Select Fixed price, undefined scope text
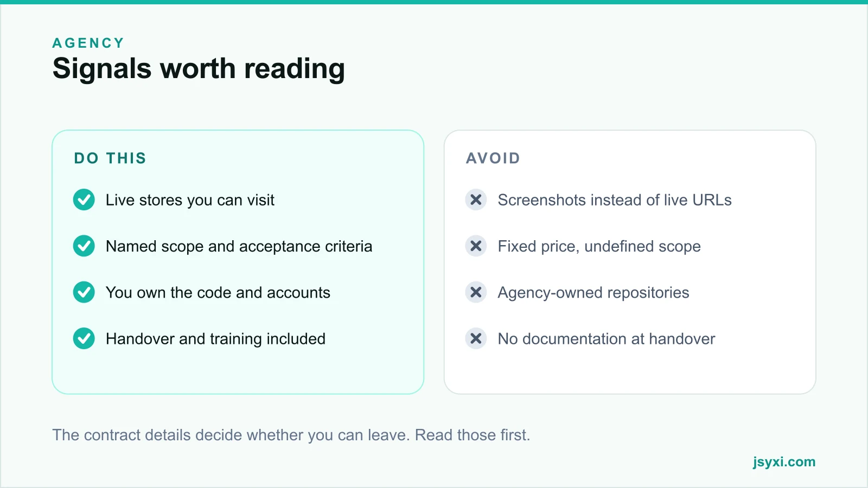868x488 pixels. [599, 246]
